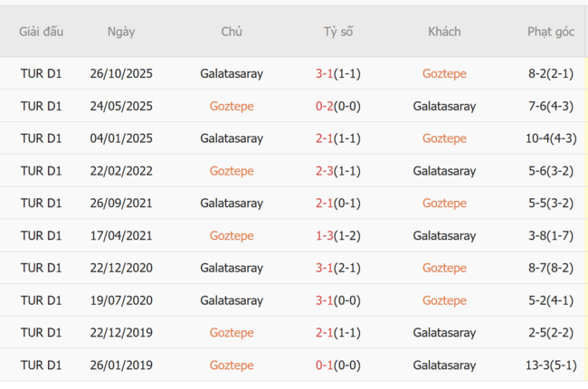Click the 'Giải đấu' column header
The image size is (588, 389).
pos(42,32)
